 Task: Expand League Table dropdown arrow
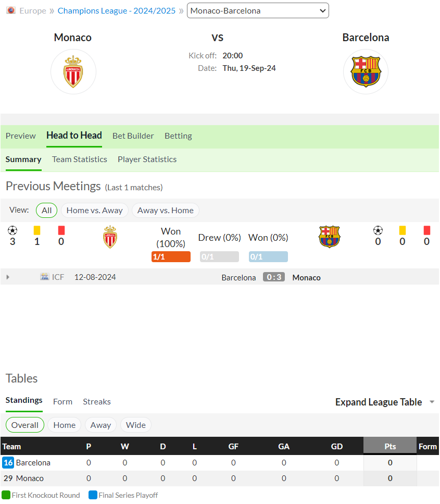432,402
